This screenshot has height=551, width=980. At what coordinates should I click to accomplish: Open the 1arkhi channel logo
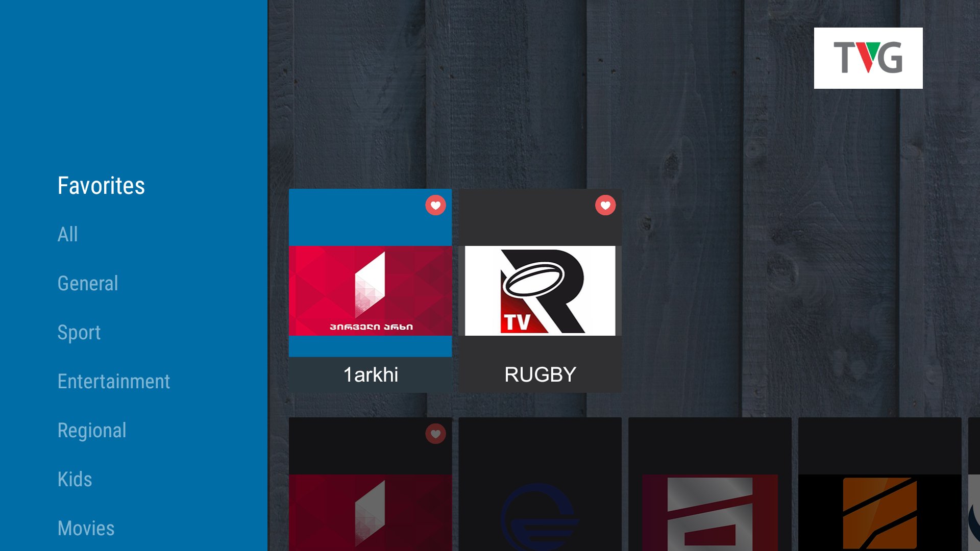[x=370, y=291]
